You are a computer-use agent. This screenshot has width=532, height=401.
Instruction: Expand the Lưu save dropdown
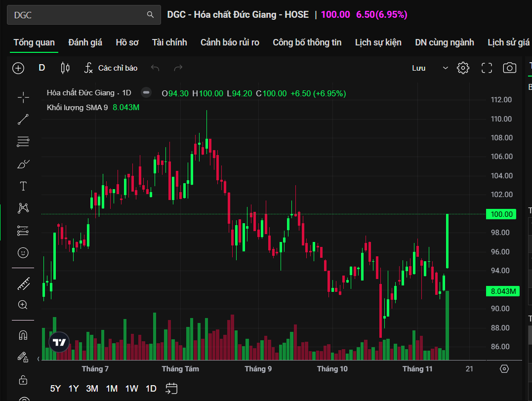(x=445, y=68)
